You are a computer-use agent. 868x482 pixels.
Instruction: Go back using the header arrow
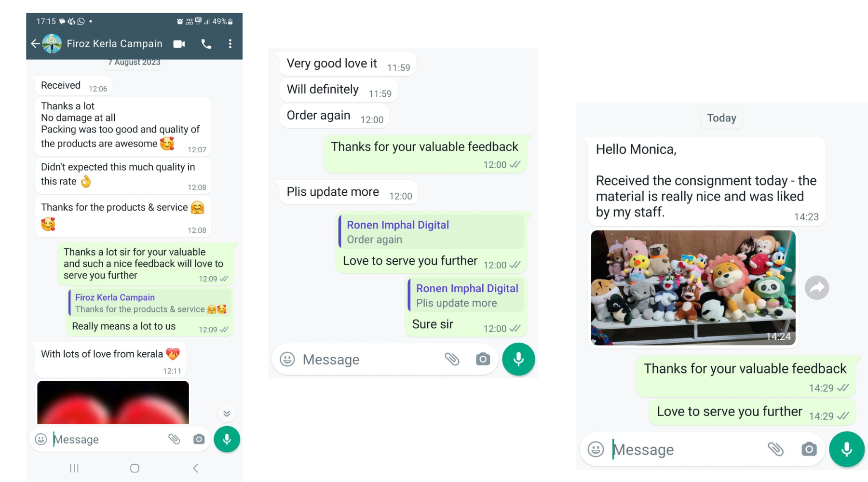(35, 43)
